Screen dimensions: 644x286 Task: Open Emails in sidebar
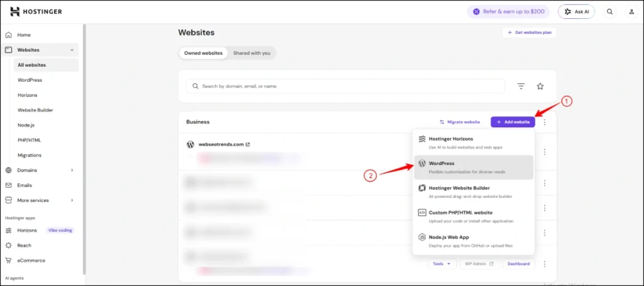point(25,185)
